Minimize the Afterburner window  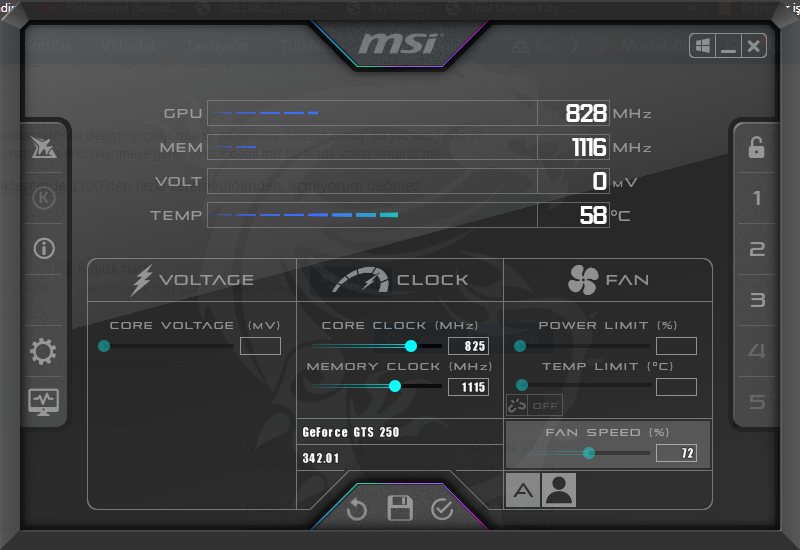coord(728,46)
